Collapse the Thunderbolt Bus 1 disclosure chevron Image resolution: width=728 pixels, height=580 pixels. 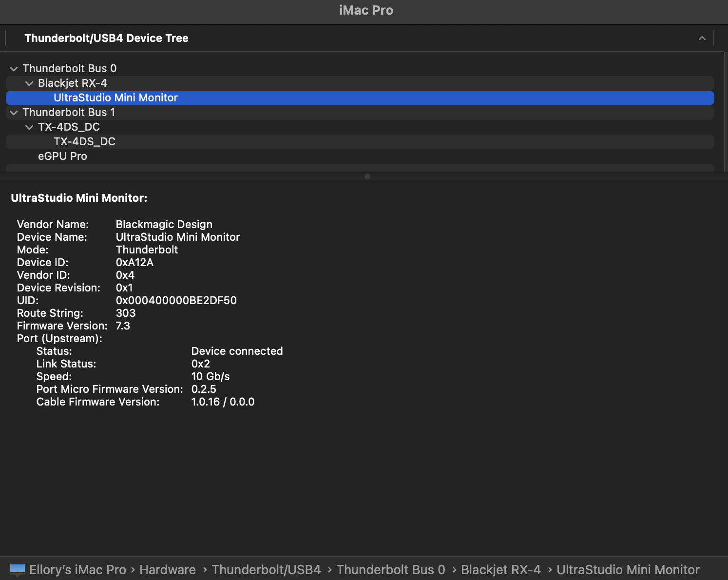point(14,113)
